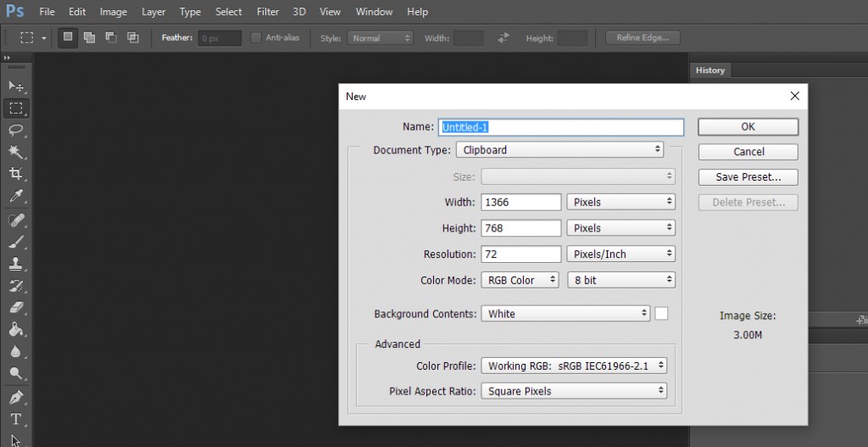Expand the toolbar double-arrow handle
Image resolution: width=868 pixels, height=447 pixels.
click(7, 58)
